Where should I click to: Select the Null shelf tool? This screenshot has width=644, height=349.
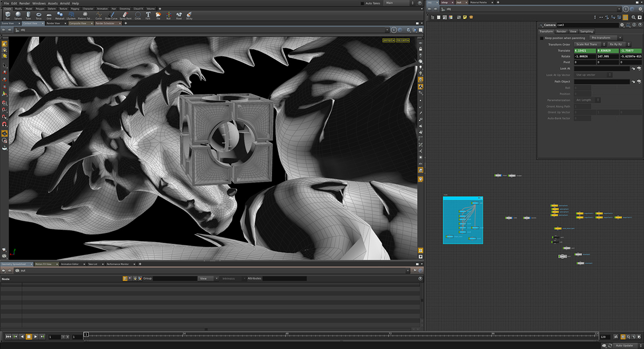click(x=169, y=15)
